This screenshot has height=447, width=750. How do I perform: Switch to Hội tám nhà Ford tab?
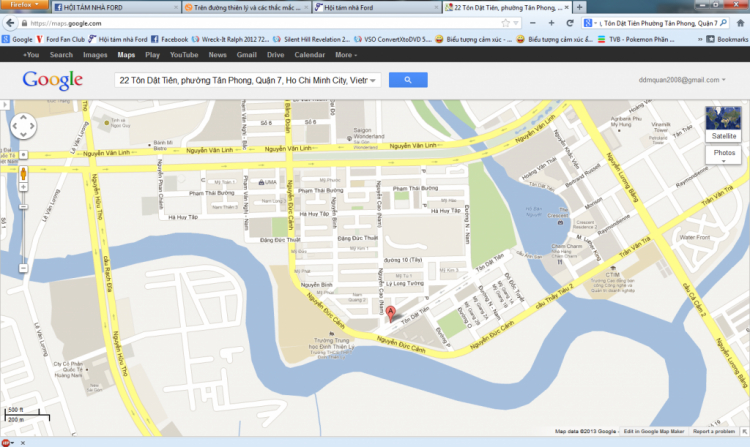pyautogui.click(x=377, y=7)
